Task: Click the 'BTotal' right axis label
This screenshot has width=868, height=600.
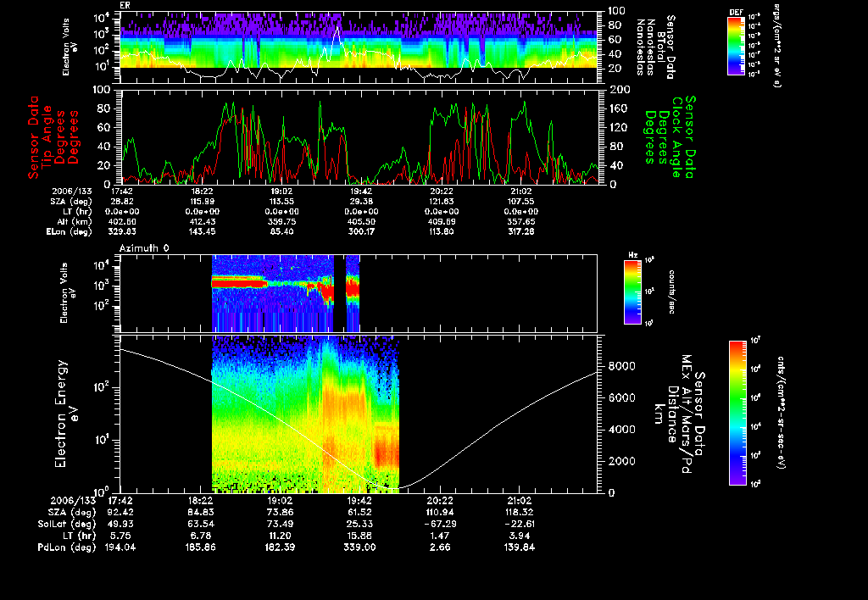Action: [660, 47]
